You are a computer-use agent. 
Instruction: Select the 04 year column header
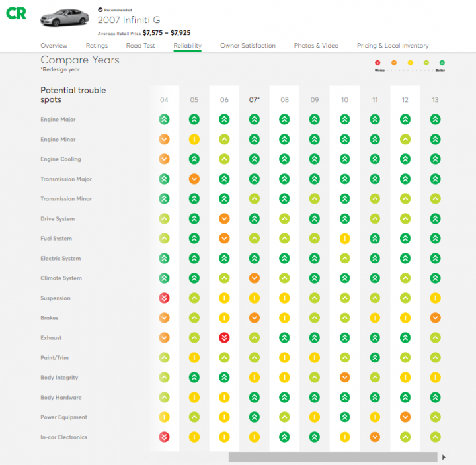[164, 100]
